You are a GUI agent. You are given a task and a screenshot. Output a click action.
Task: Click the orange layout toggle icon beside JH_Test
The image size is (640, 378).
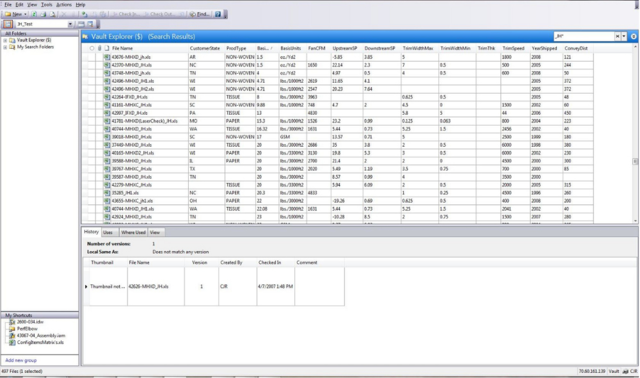(x=8, y=24)
